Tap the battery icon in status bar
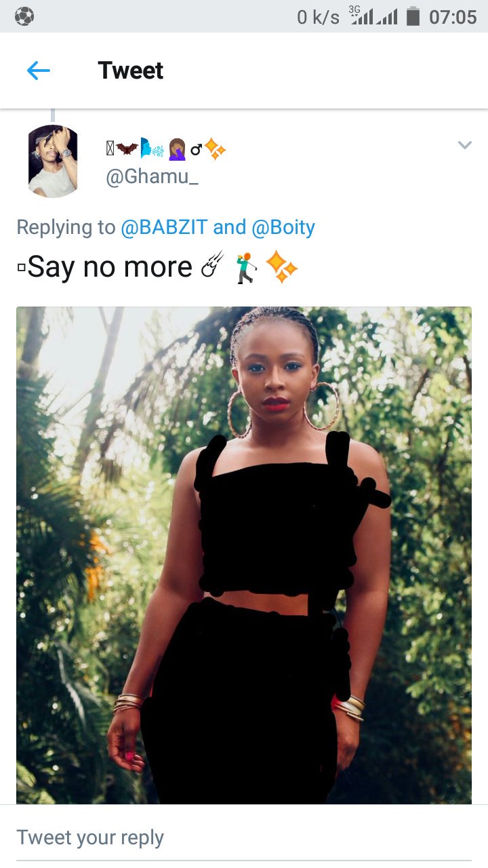 (x=413, y=16)
